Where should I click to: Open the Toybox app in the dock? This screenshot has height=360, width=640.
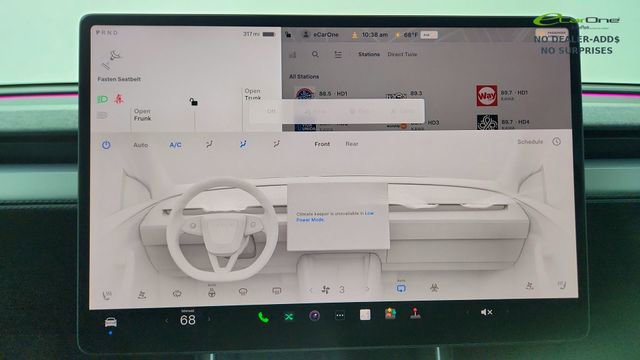(390, 313)
